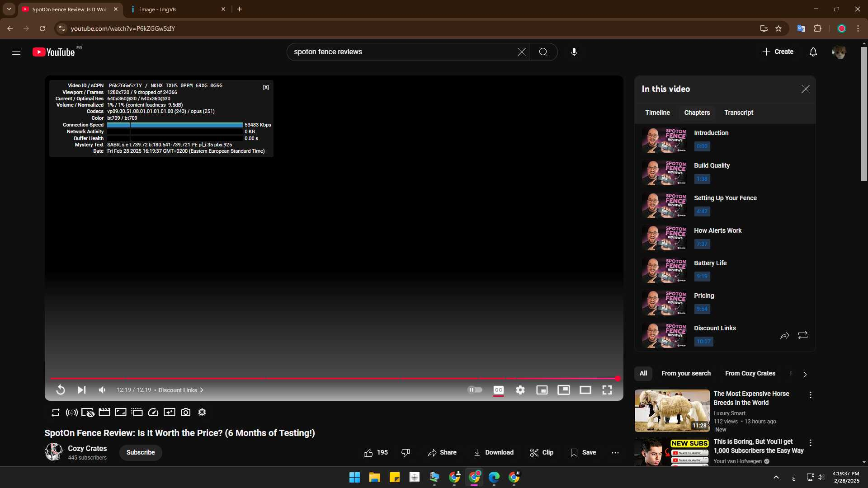
Task: Click the Download button
Action: 494,453
